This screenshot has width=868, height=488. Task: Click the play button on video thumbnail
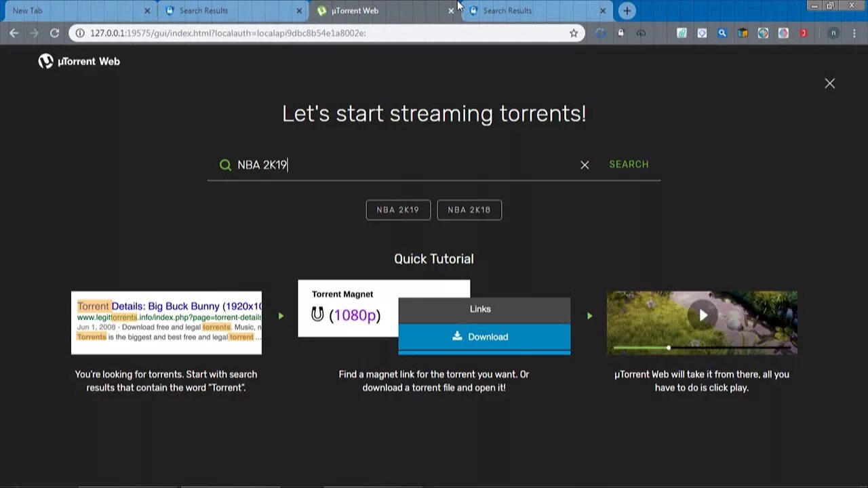tap(703, 315)
